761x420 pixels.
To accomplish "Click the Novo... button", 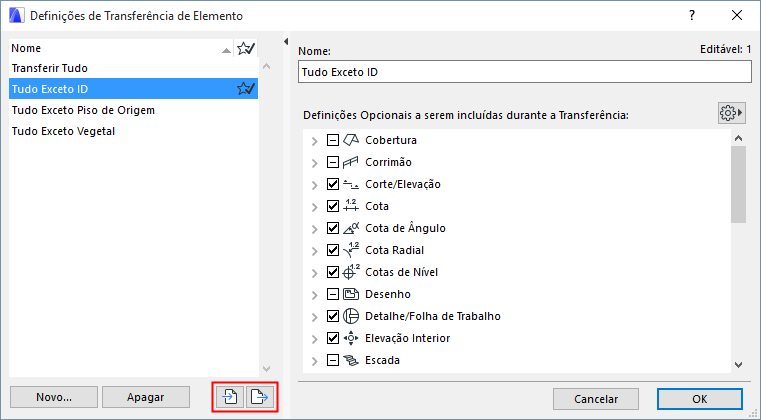I will (53, 397).
